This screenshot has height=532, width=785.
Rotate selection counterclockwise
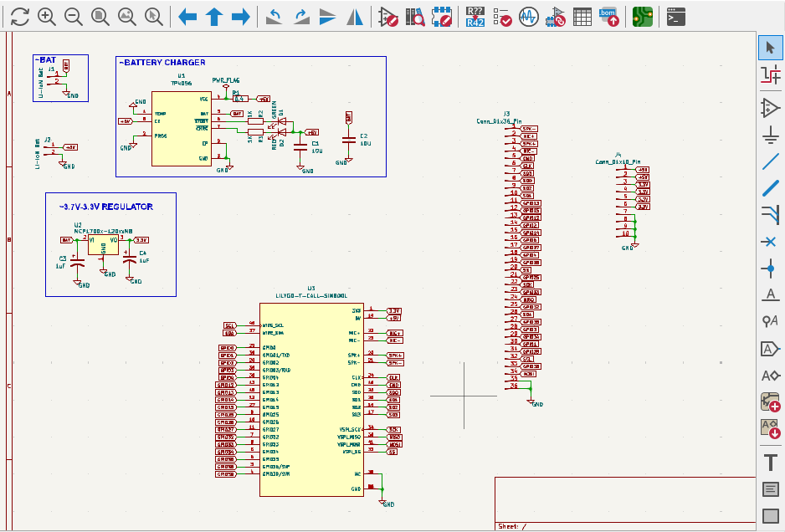click(274, 16)
